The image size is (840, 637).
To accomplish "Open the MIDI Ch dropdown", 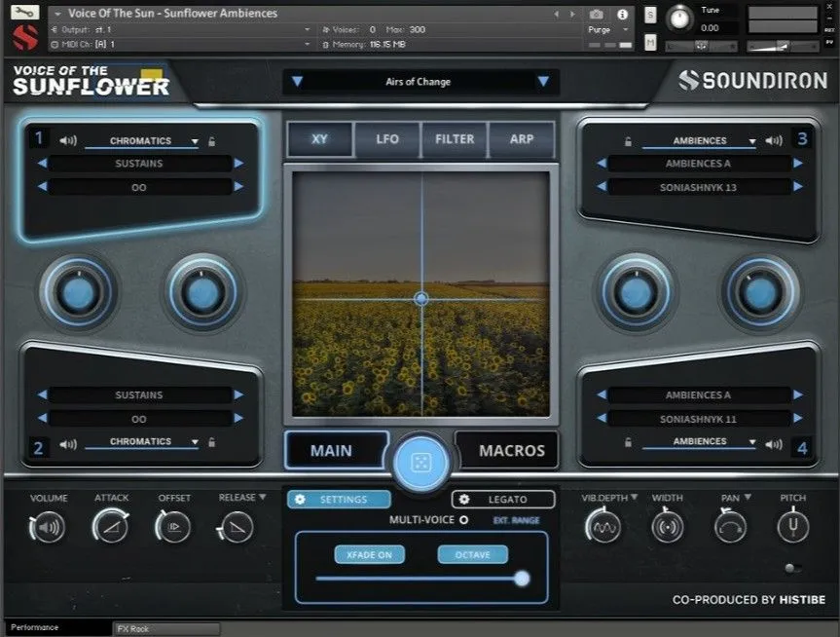I will point(180,44).
